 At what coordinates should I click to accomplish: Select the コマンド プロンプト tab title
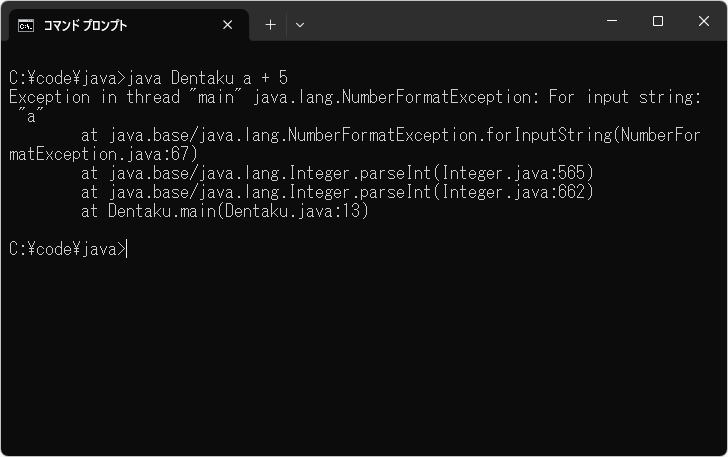click(85, 25)
